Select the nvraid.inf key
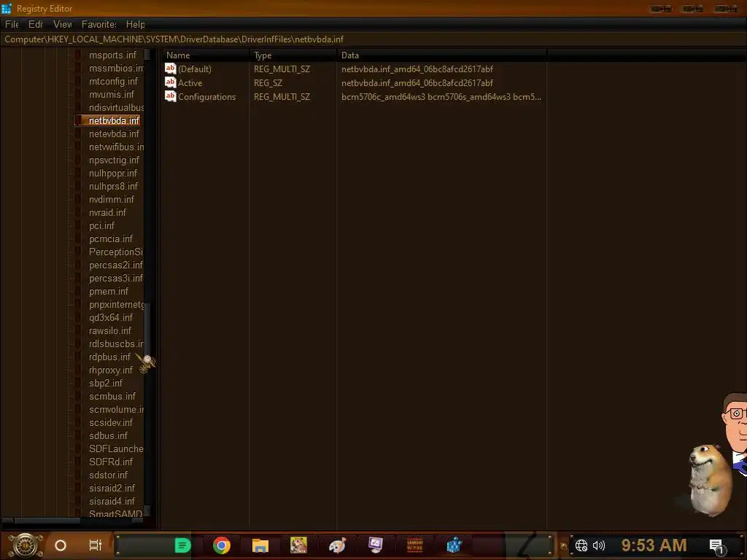This screenshot has height=560, width=747. 107,212
